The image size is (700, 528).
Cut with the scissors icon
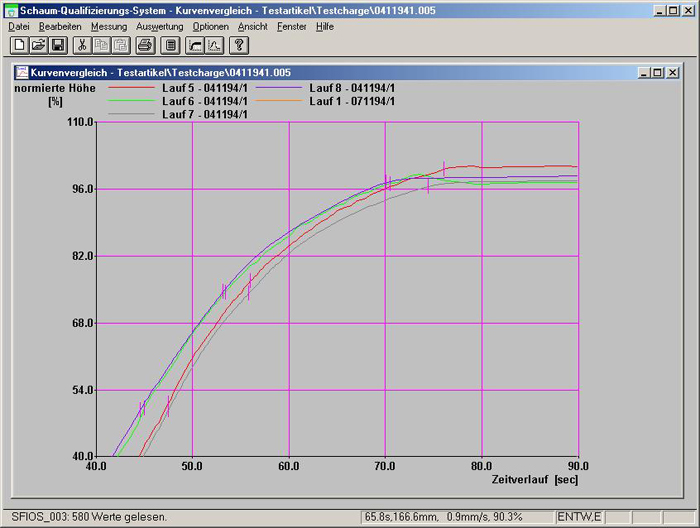coord(82,45)
